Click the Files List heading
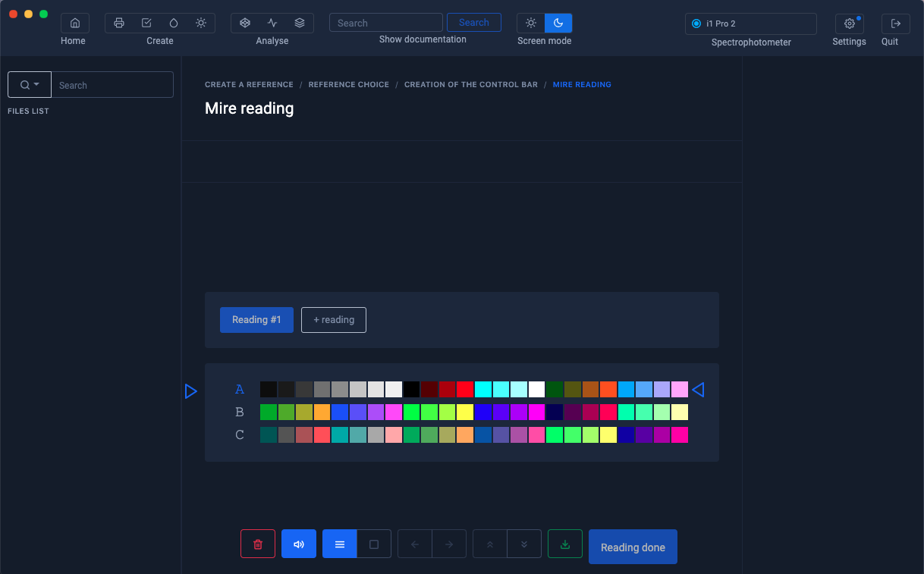 pyautogui.click(x=28, y=111)
